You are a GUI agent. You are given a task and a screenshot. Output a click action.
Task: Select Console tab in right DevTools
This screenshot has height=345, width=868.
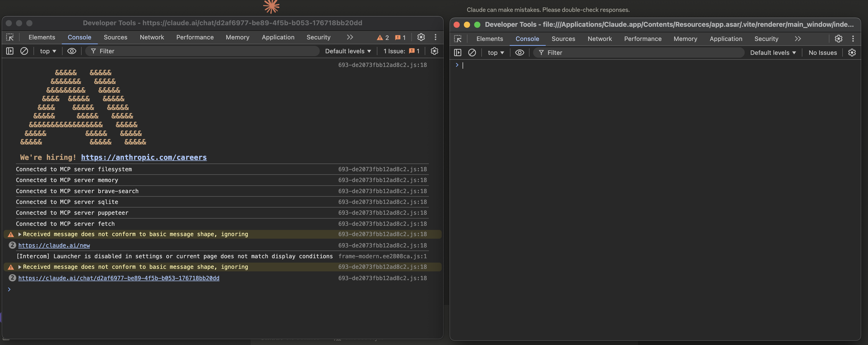pyautogui.click(x=527, y=39)
